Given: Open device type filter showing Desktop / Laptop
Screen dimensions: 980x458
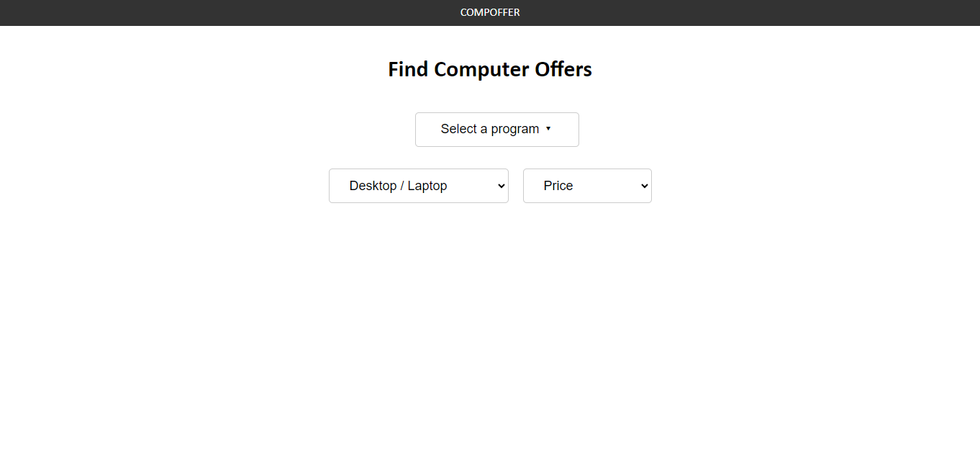Looking at the screenshot, I should (418, 185).
